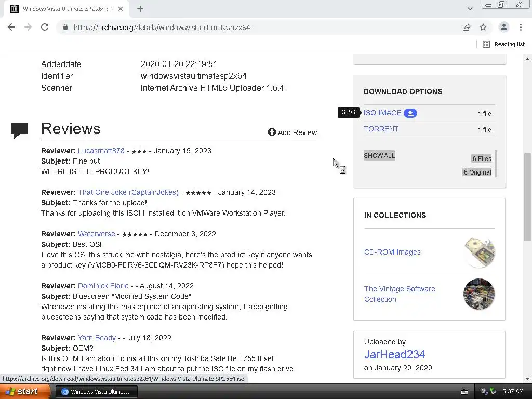Click the scrollbar up arrow
Screen dimensions: 532x399
click(528, 59)
